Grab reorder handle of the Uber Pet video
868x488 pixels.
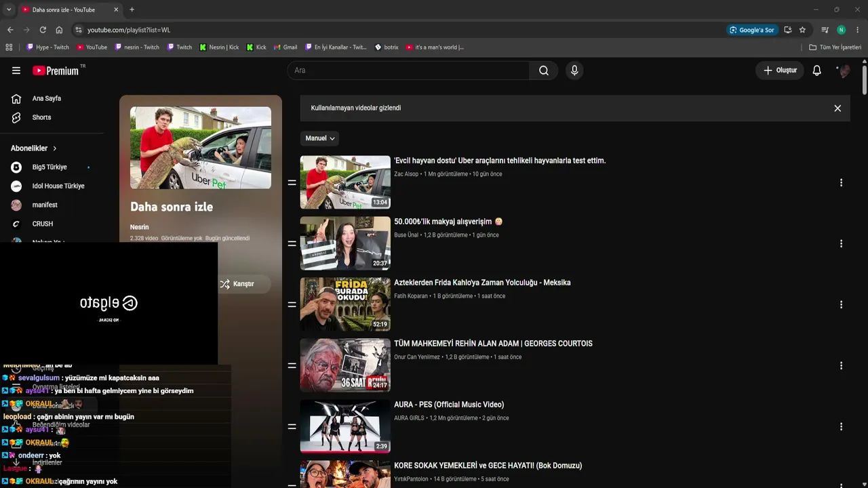pos(292,183)
